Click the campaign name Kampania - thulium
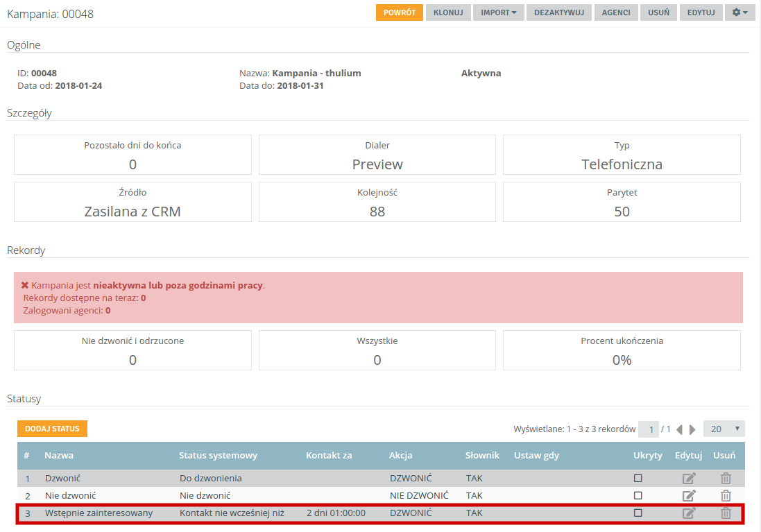 point(316,74)
